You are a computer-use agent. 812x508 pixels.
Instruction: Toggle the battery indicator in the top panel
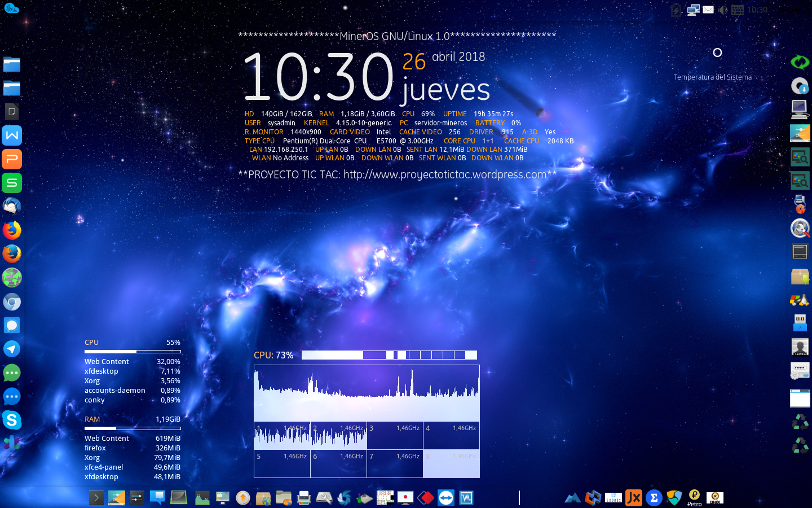(x=676, y=10)
